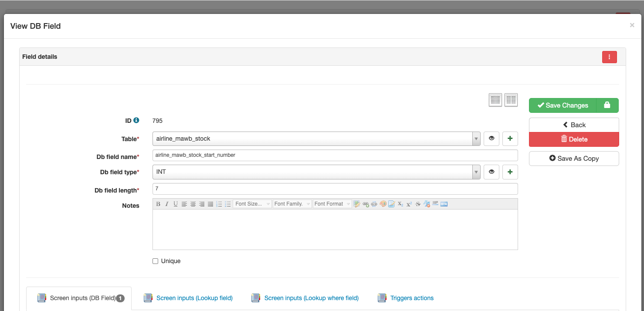Click into the Db field length input

[335, 189]
